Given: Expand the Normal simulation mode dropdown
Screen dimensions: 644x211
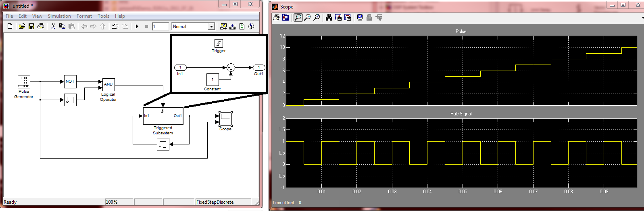Looking at the screenshot, I should coord(211,27).
